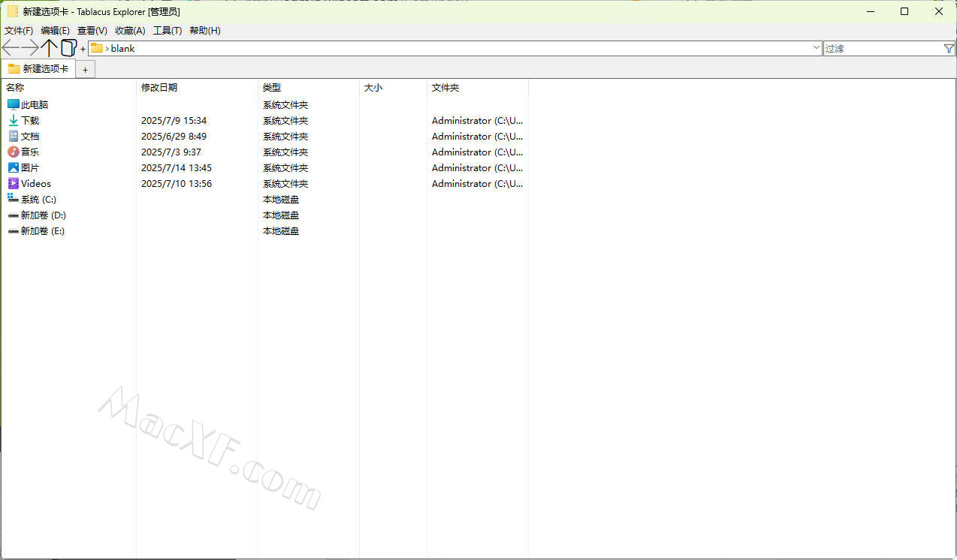
Task: Click the date 2025/6/29 8:49
Action: [174, 137]
